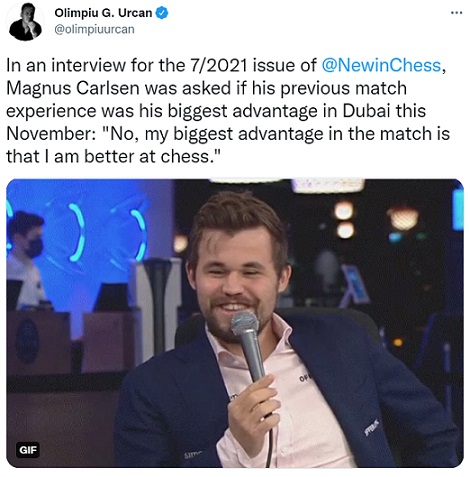Open Olimpiu G. Urcan's profile avatar
This screenshot has height=477, width=470.
pos(25,21)
